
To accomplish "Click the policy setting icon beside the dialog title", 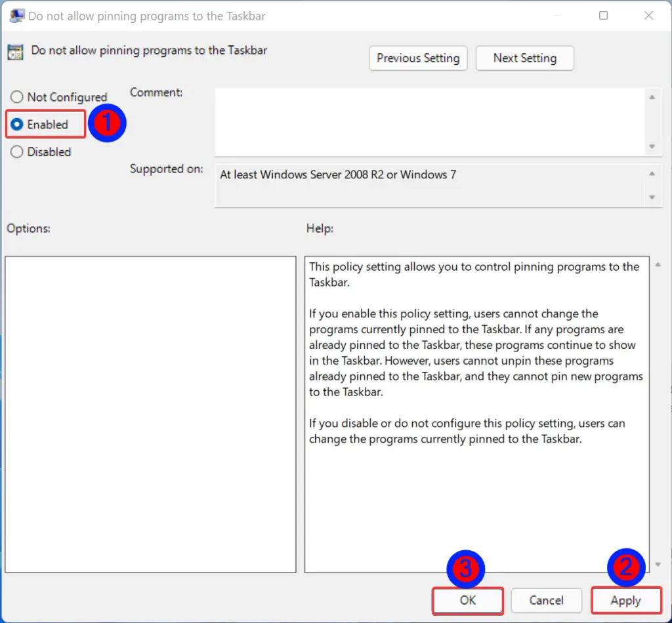I will tap(16, 50).
